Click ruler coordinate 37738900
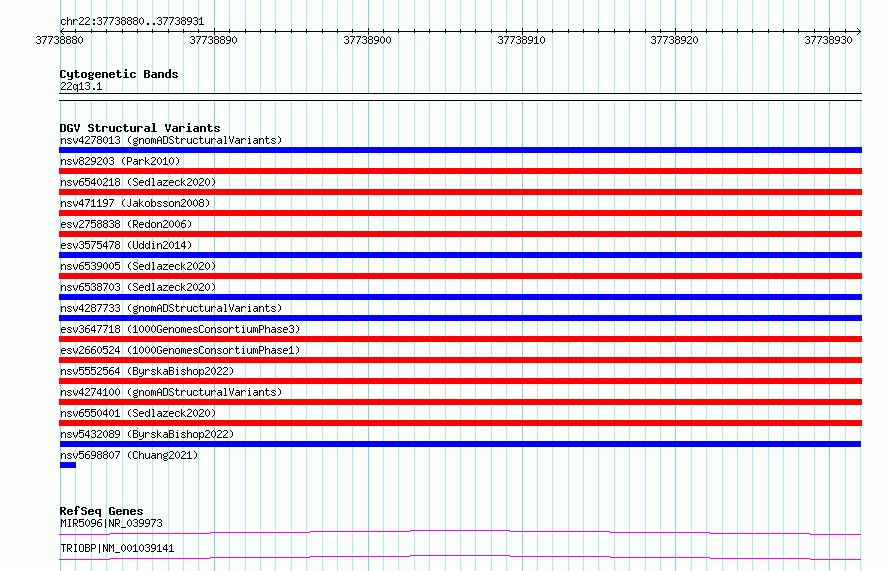890x571 pixels. (367, 40)
